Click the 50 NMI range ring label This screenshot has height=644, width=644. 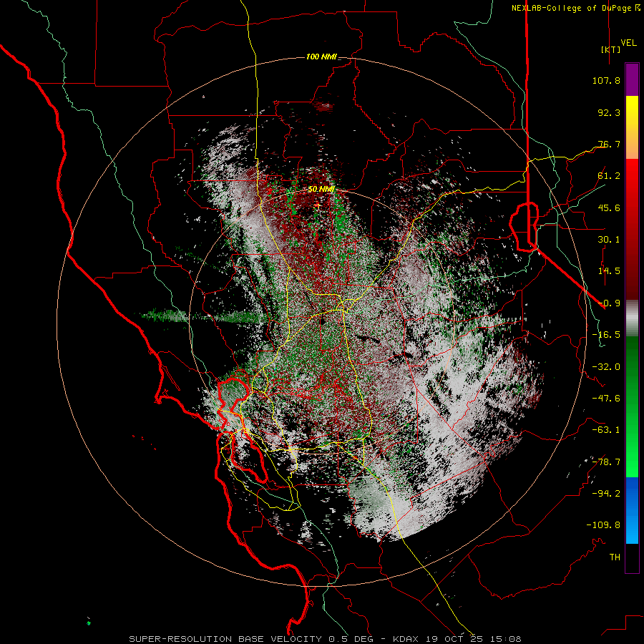pyautogui.click(x=321, y=190)
